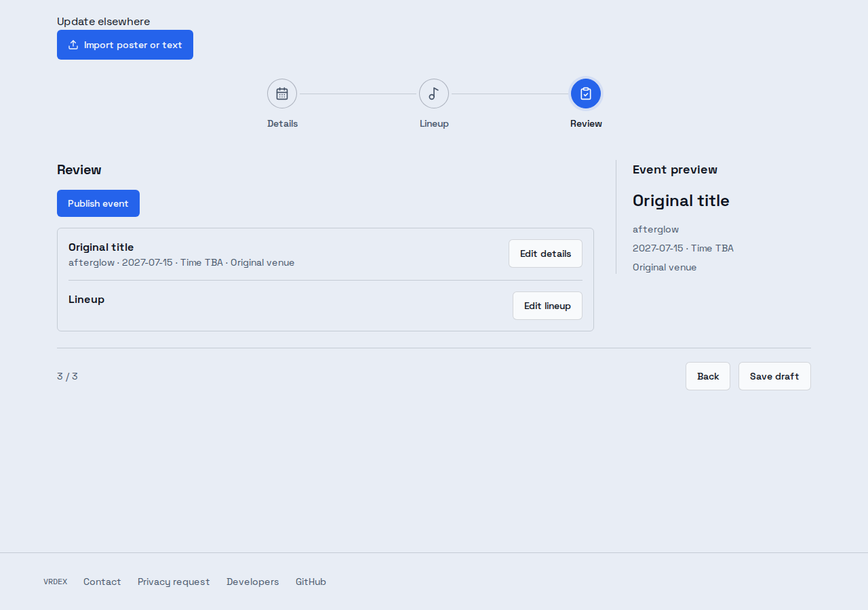Click 'Original title' in the review card
This screenshot has width=868, height=610.
101,247
